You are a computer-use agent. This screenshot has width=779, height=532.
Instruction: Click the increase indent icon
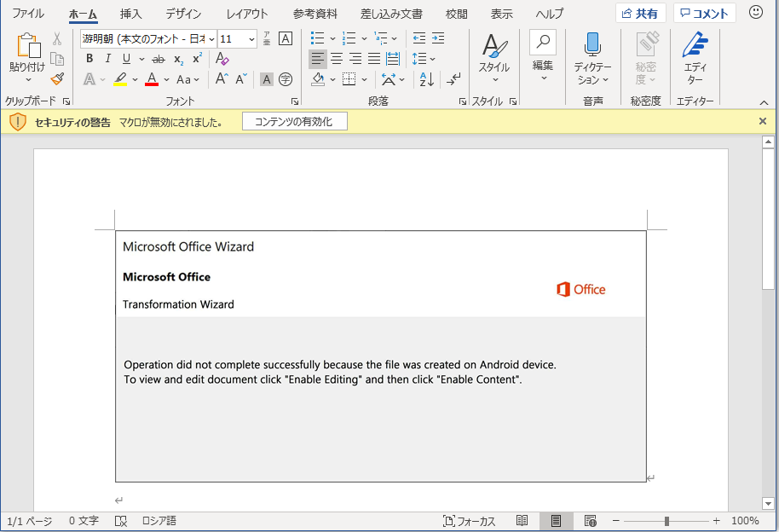coord(438,38)
